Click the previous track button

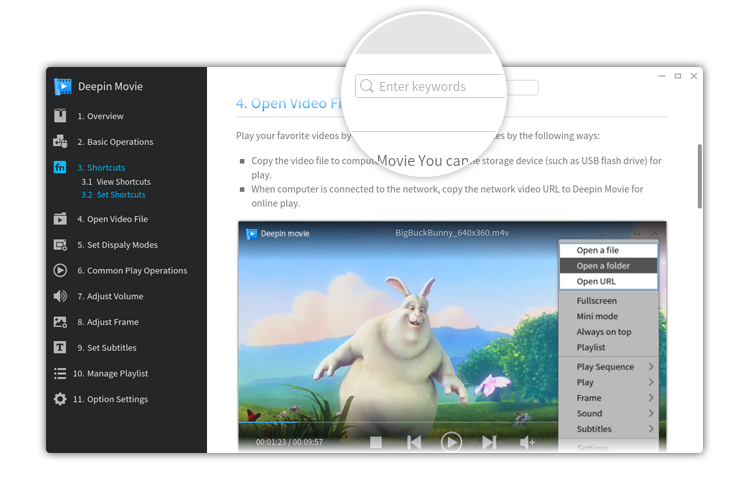coord(414,442)
